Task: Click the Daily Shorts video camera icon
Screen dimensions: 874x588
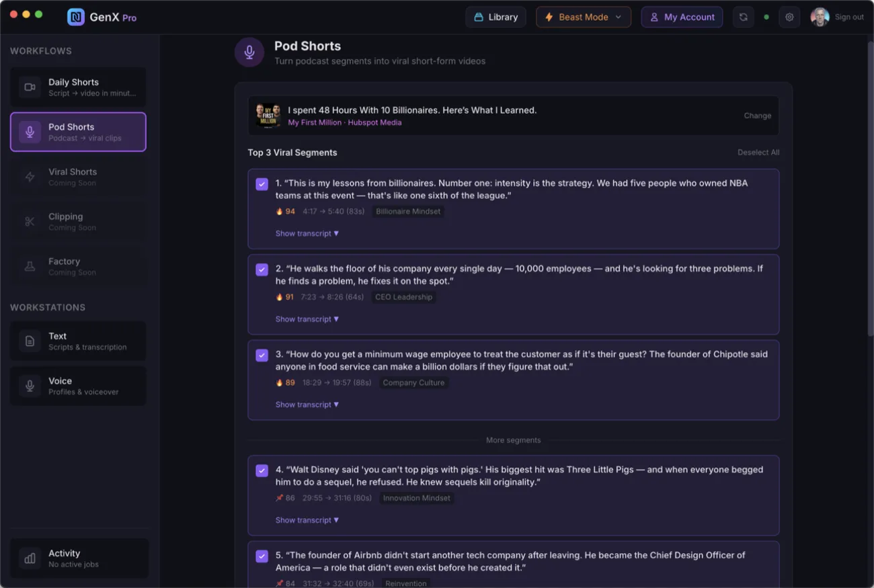Action: click(30, 87)
